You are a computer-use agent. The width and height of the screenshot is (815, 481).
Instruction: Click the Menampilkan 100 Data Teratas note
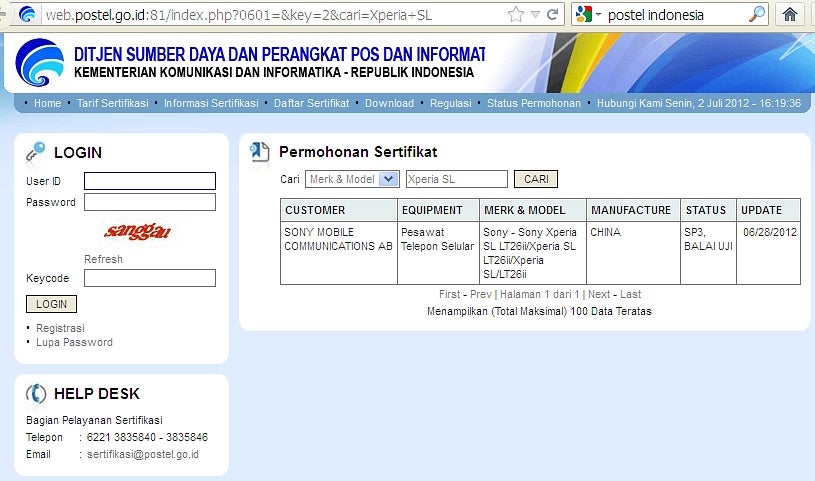pos(539,311)
